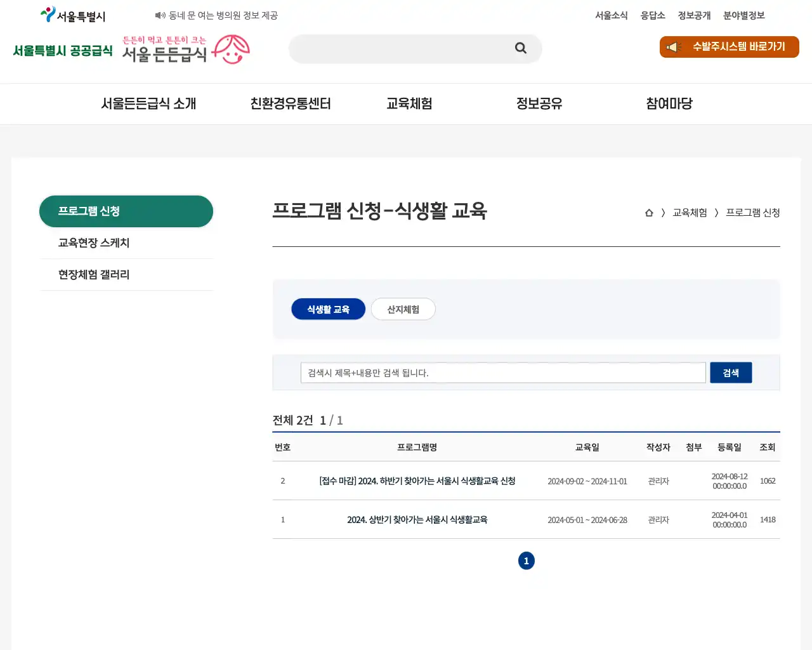Open the 2024 상반기 식생활교육 program post
This screenshot has height=650, width=812.
(x=417, y=519)
